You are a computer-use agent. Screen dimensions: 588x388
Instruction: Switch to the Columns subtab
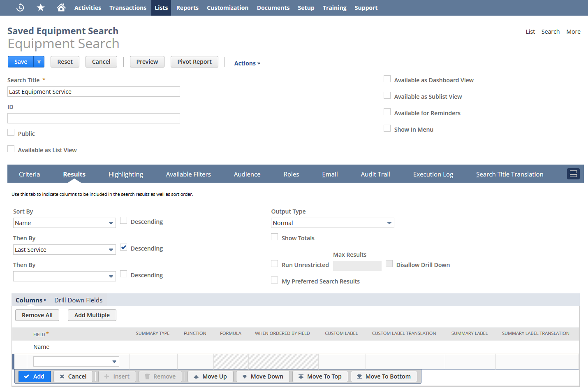[x=29, y=300]
